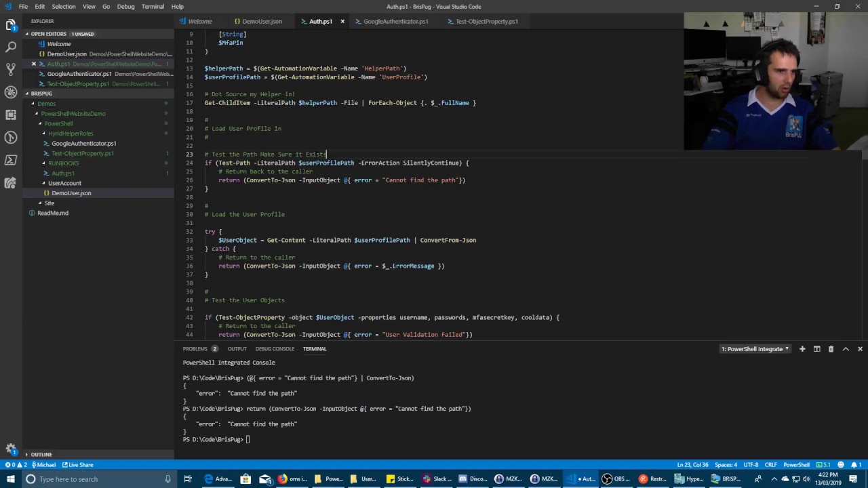Go to line via Ln 23, Col 36
This screenshot has width=868, height=488.
point(692,465)
